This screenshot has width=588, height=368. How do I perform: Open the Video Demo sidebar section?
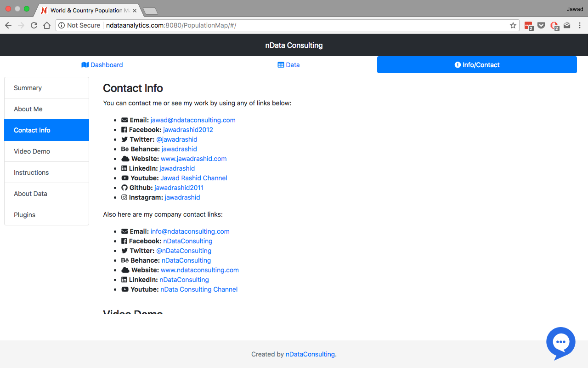tap(46, 151)
